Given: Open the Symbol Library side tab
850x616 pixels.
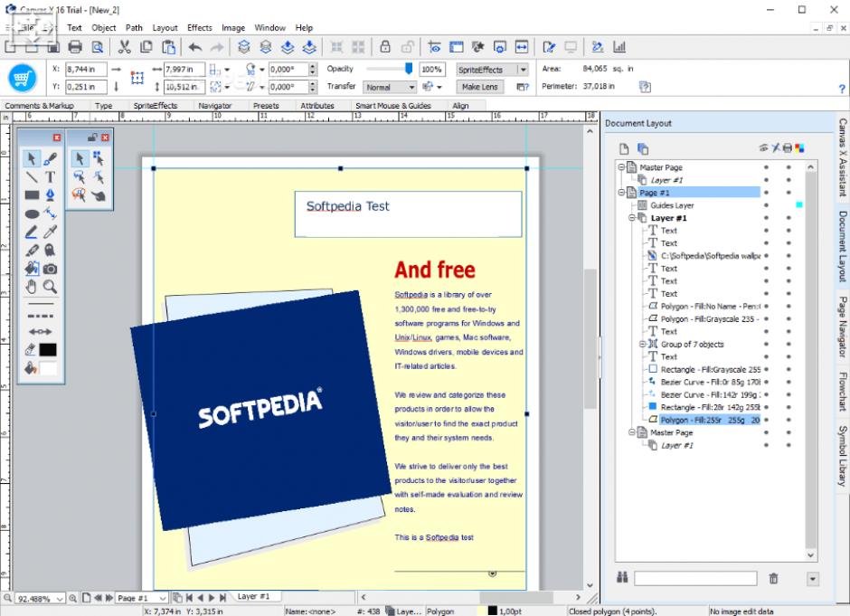Looking at the screenshot, I should [843, 456].
